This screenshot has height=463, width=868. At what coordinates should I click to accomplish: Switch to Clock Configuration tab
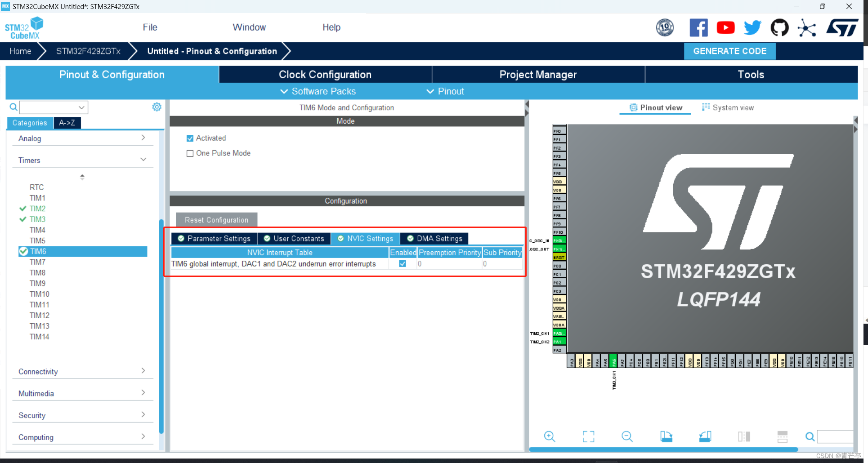click(325, 75)
